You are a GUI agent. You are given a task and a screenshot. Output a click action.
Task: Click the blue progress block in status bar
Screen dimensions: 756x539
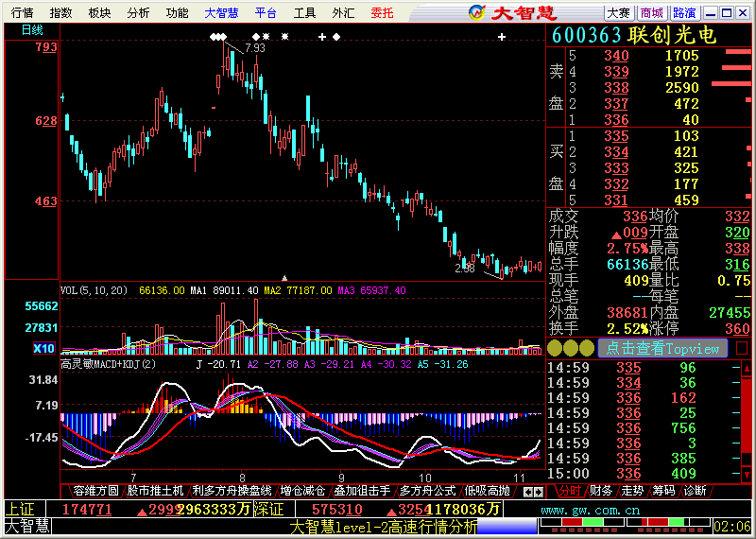pos(507,527)
